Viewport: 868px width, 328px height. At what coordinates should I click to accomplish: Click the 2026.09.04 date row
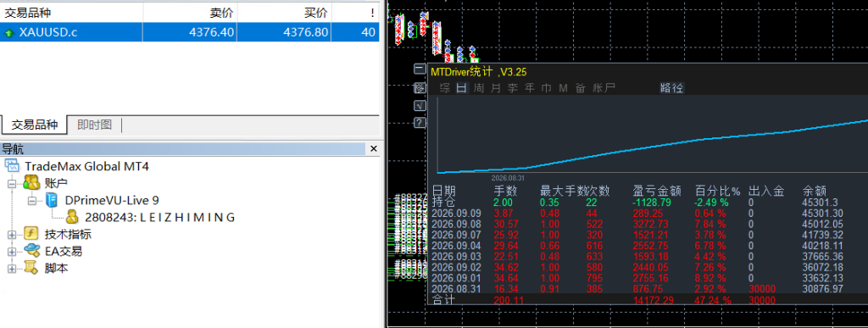click(x=457, y=246)
